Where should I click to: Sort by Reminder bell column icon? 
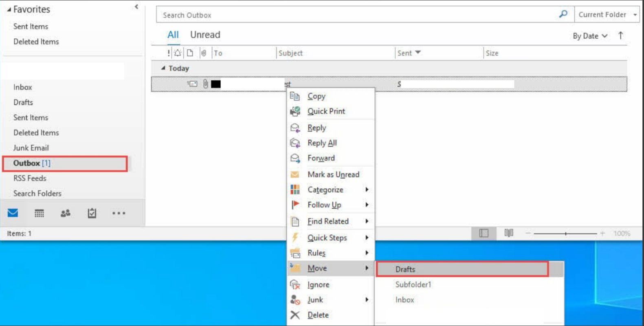coord(178,53)
